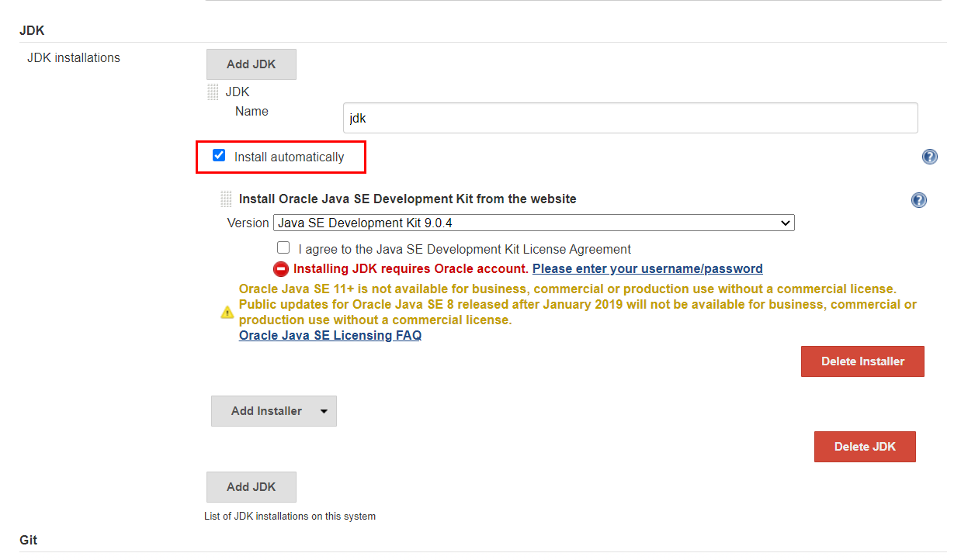The image size is (961, 560).
Task: Click the top Add JDK button
Action: coord(251,64)
